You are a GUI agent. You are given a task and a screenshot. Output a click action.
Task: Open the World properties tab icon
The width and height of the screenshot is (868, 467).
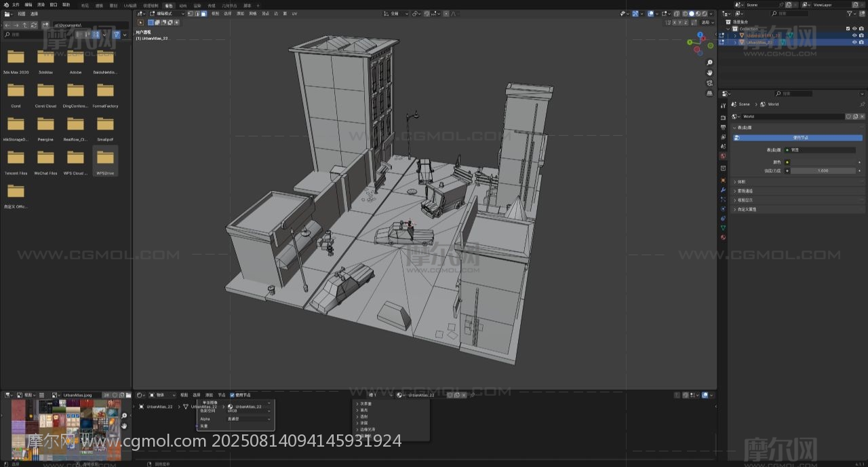[x=723, y=156]
